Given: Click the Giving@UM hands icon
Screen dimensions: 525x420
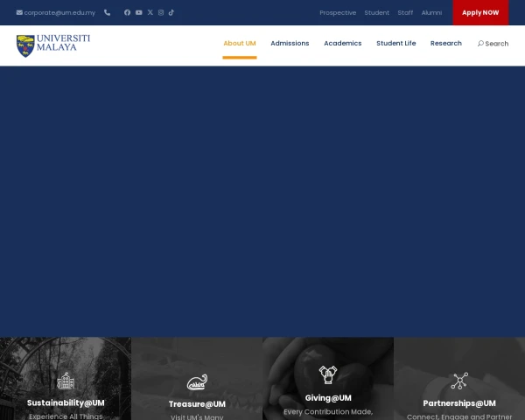Looking at the screenshot, I should pos(328,374).
